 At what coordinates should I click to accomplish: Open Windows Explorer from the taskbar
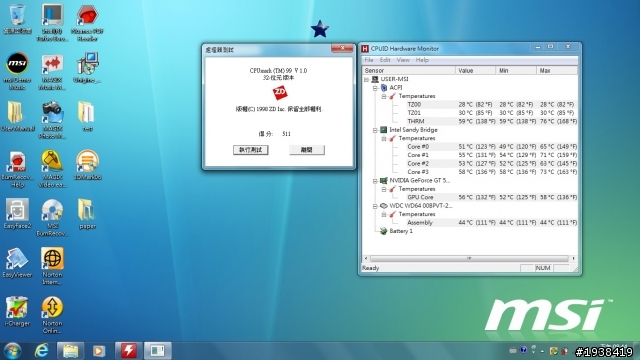click(70, 351)
